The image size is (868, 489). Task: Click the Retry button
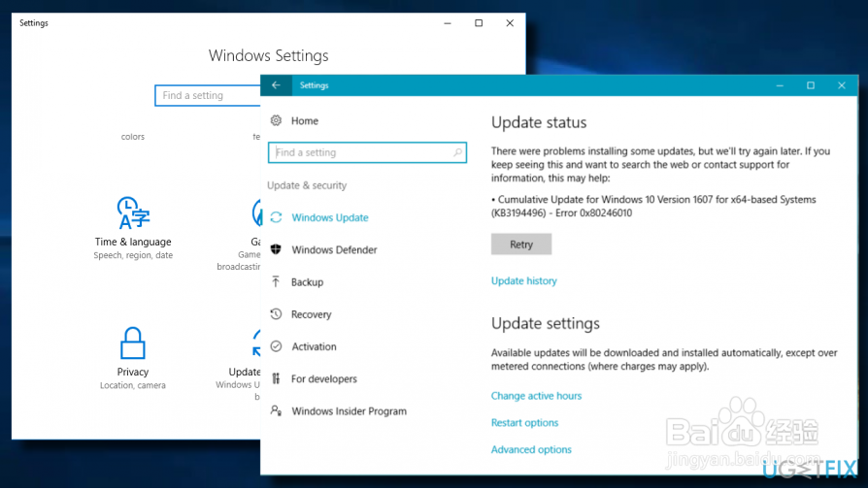tap(521, 244)
